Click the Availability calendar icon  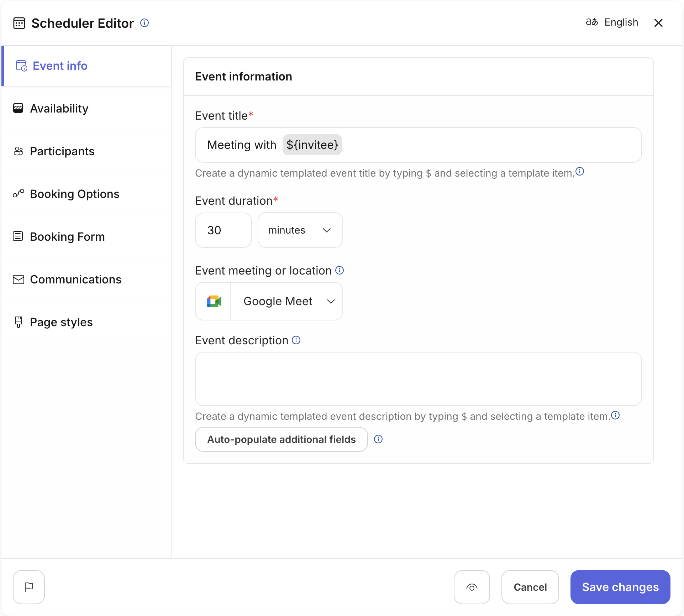18,108
